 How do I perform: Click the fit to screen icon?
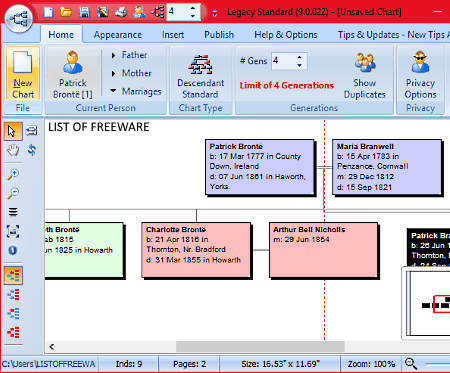[13, 231]
